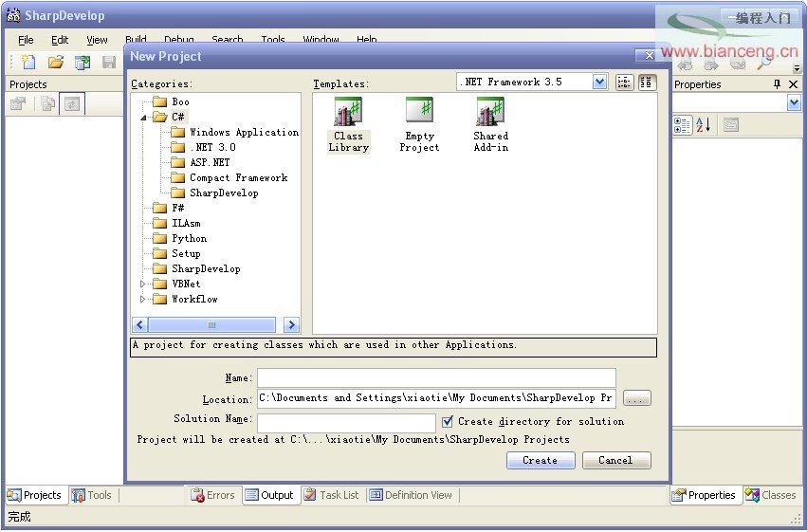Viewport: 807px width, 532px height.
Task: Click the Cancel button
Action: [x=616, y=461]
